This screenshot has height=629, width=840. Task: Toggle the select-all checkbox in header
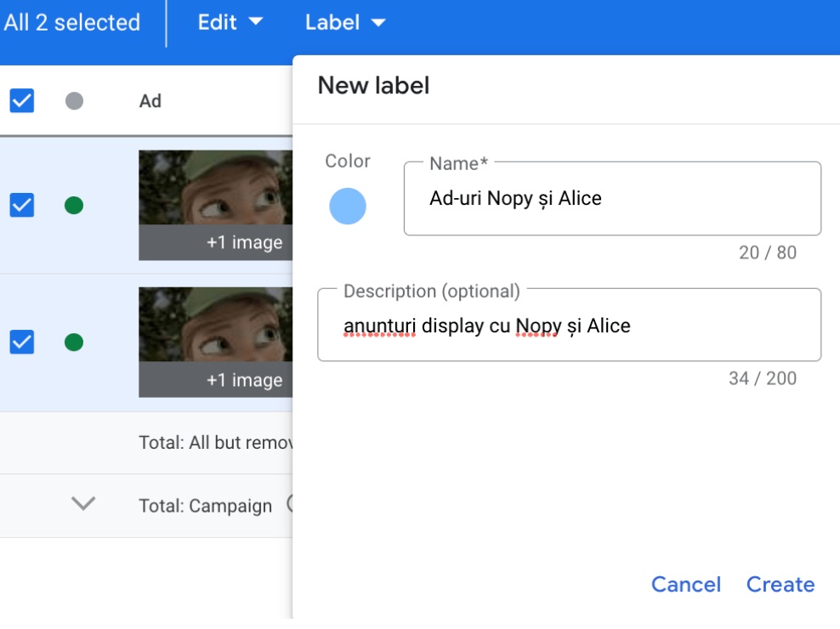click(x=22, y=101)
